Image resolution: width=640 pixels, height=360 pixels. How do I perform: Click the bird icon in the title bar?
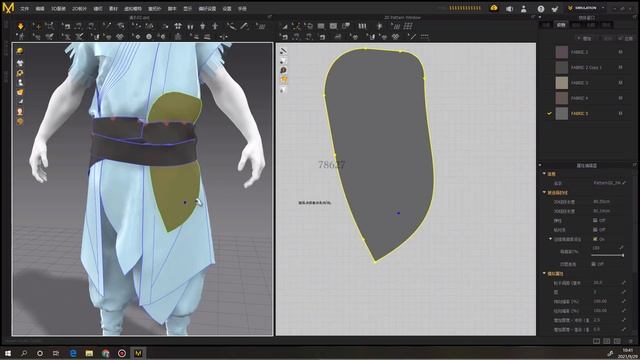pyautogui.click(x=555, y=9)
